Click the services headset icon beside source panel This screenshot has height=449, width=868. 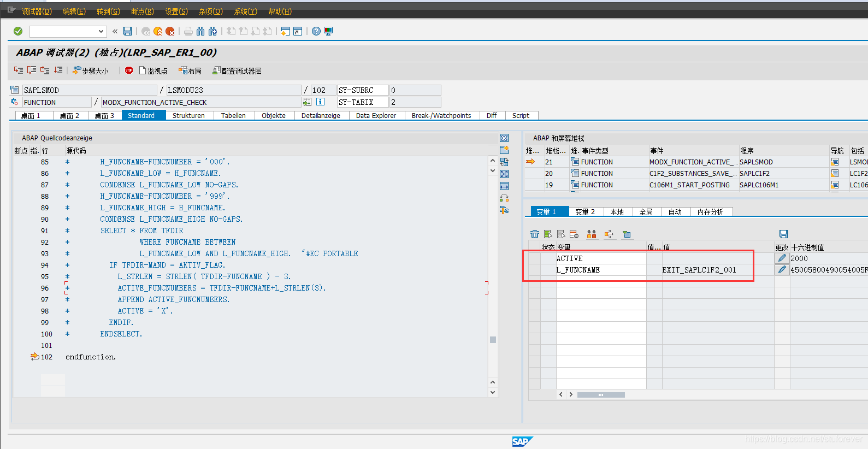click(504, 198)
